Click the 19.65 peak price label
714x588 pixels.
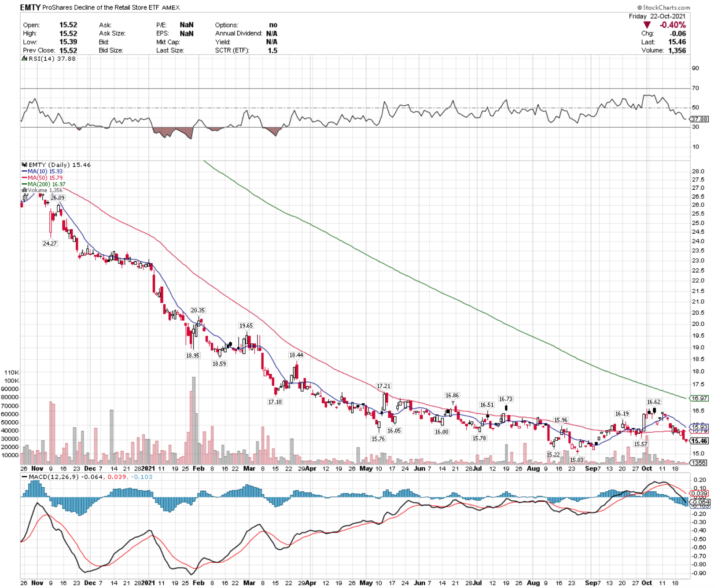click(x=246, y=326)
